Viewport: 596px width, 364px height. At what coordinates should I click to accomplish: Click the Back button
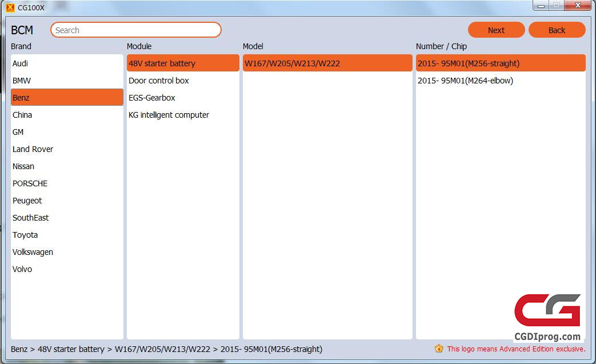pyautogui.click(x=557, y=30)
